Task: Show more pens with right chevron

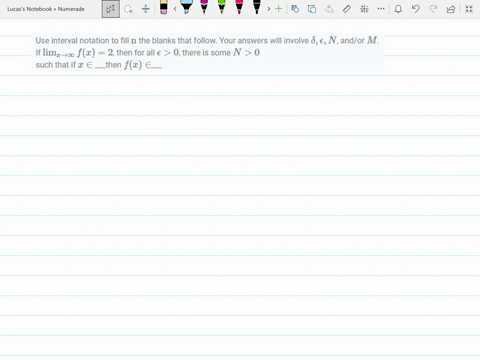Action: (x=269, y=9)
